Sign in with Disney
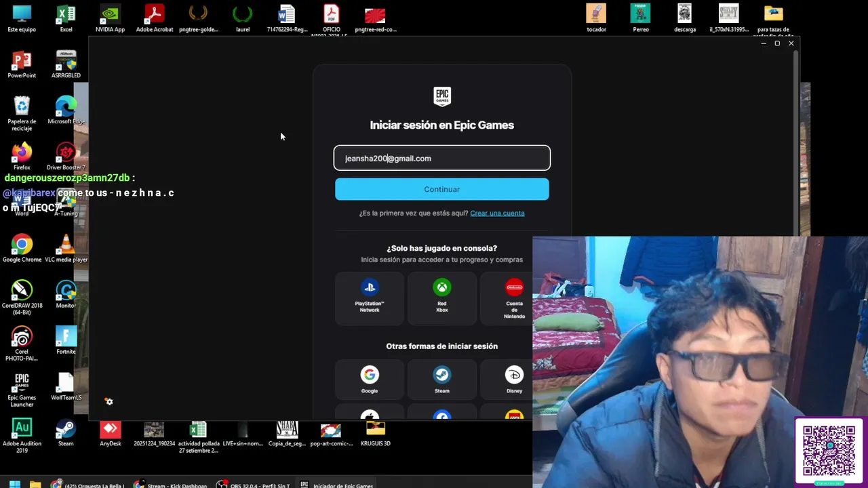868x488 pixels. [514, 379]
